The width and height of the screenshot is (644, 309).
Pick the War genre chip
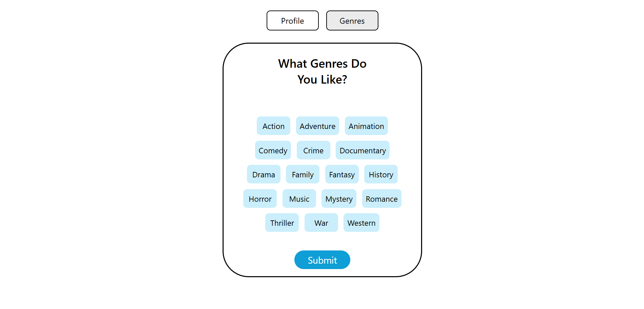coord(321,223)
